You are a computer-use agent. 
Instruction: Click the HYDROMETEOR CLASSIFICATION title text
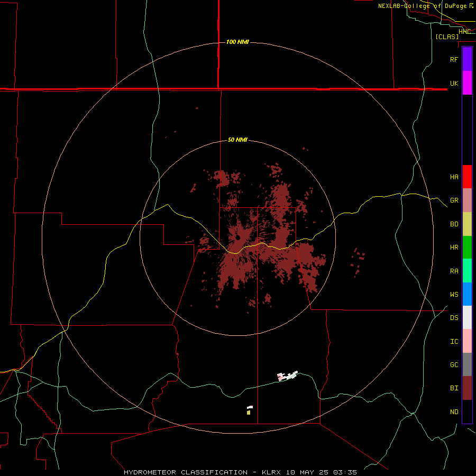pos(186,472)
